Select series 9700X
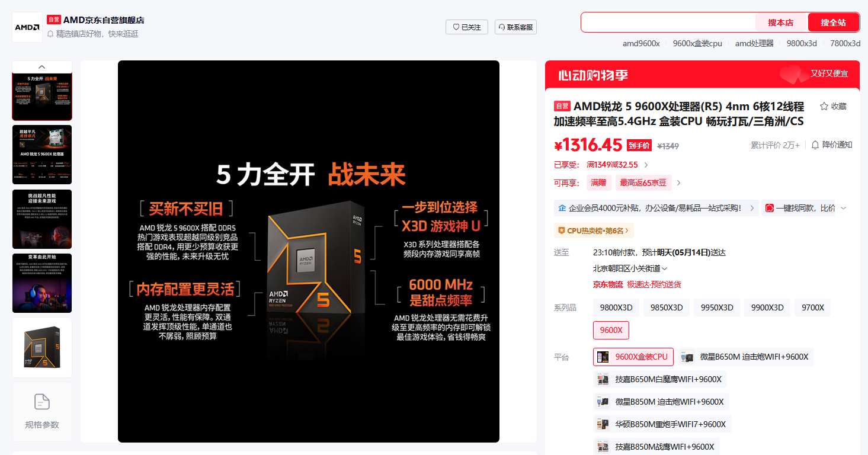868x455 pixels. pos(813,307)
